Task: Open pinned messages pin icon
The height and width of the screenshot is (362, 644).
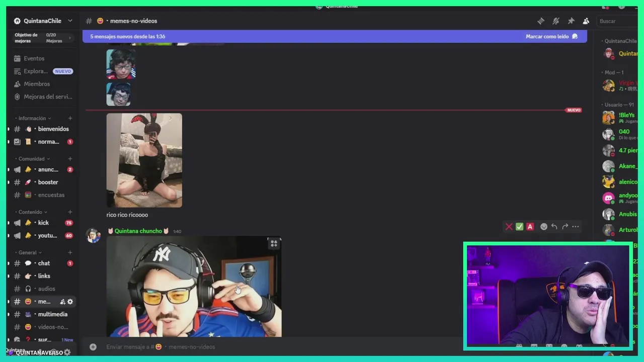Action: [x=571, y=21]
